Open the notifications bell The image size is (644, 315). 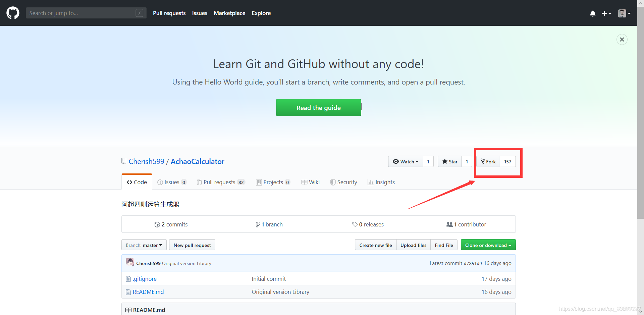click(593, 13)
